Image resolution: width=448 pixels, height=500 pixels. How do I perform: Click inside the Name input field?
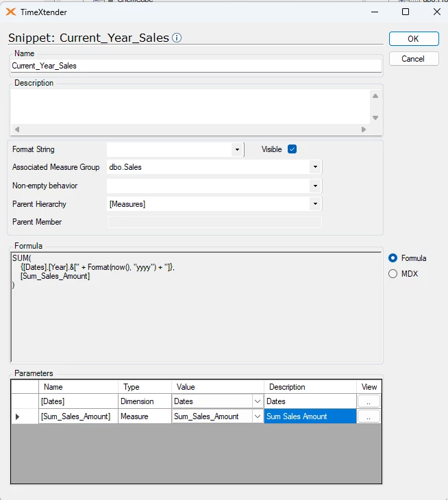196,66
